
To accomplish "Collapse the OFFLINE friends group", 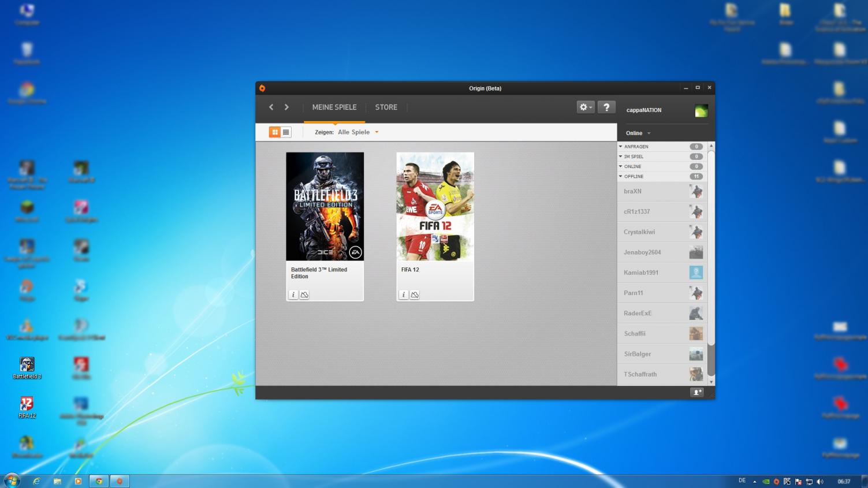I will (x=621, y=176).
